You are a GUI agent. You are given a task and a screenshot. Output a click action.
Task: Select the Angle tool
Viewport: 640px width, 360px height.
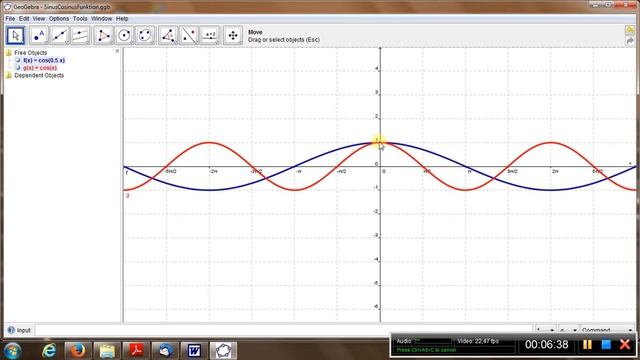pos(168,36)
